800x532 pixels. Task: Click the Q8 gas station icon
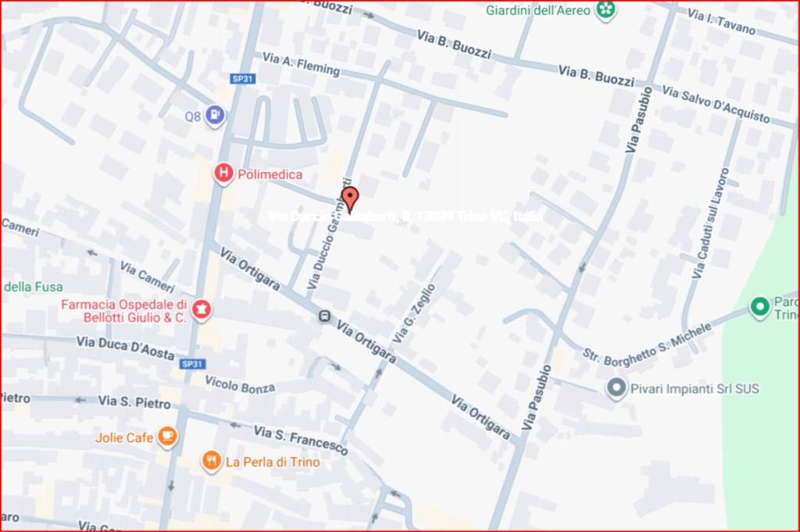click(x=215, y=116)
